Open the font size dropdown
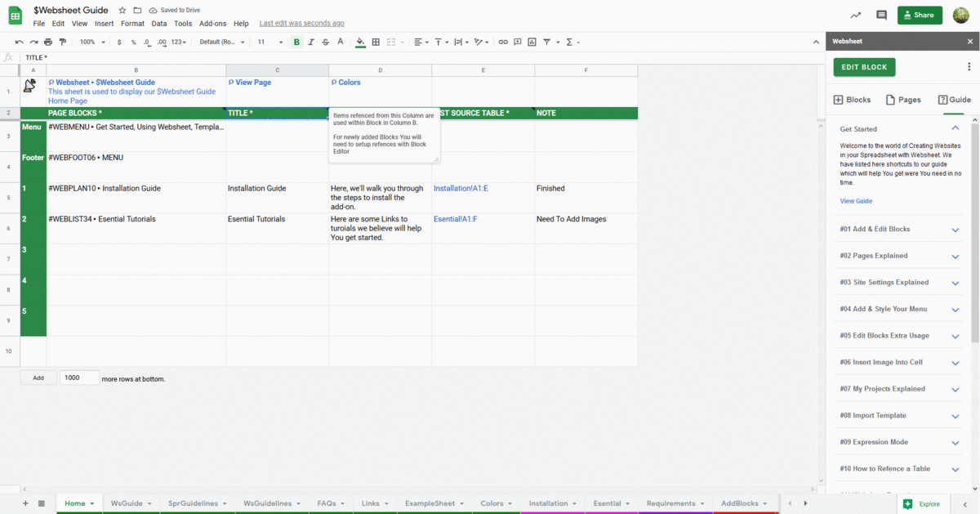Image resolution: width=980 pixels, height=514 pixels. (270, 42)
